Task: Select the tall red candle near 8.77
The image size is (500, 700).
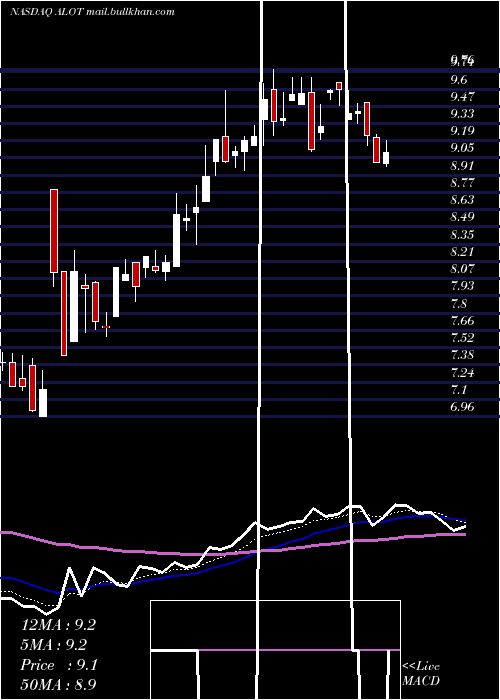Action: [x=54, y=231]
